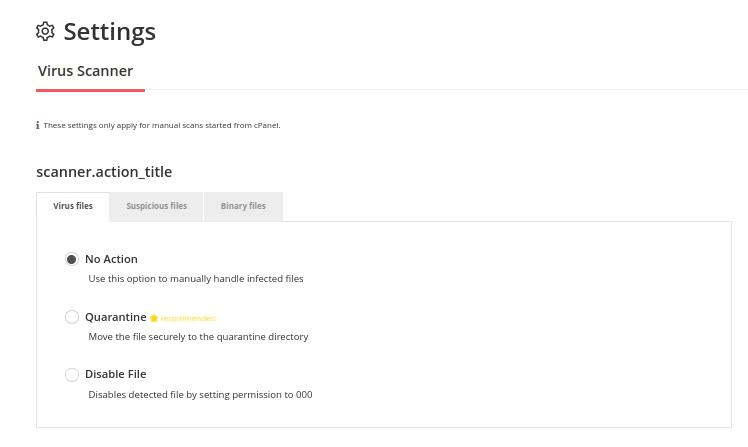Click the Disable File option label

[115, 374]
